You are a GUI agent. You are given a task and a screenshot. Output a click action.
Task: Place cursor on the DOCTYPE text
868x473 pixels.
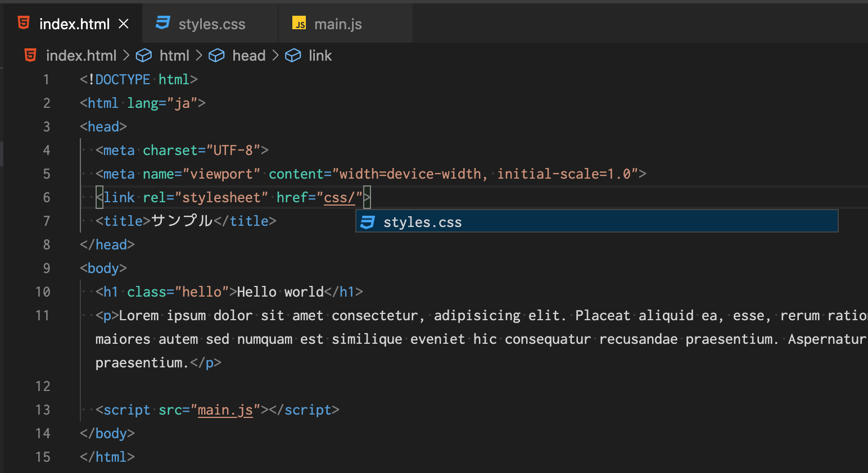(123, 80)
